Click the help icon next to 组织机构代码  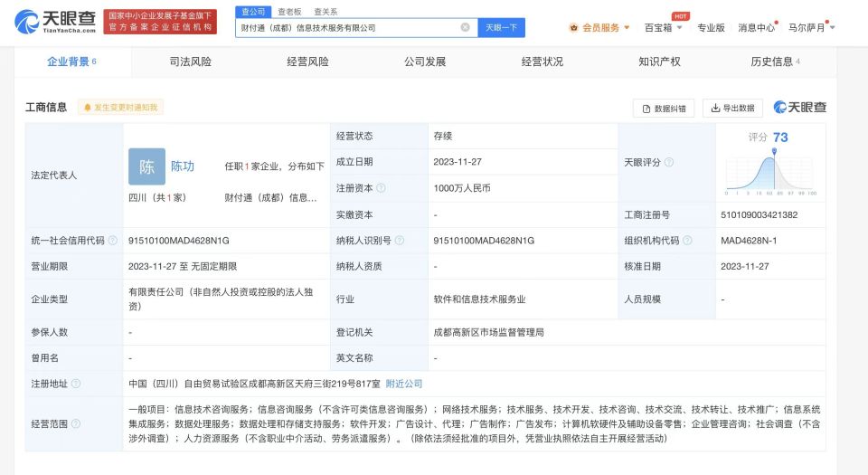[x=687, y=241]
